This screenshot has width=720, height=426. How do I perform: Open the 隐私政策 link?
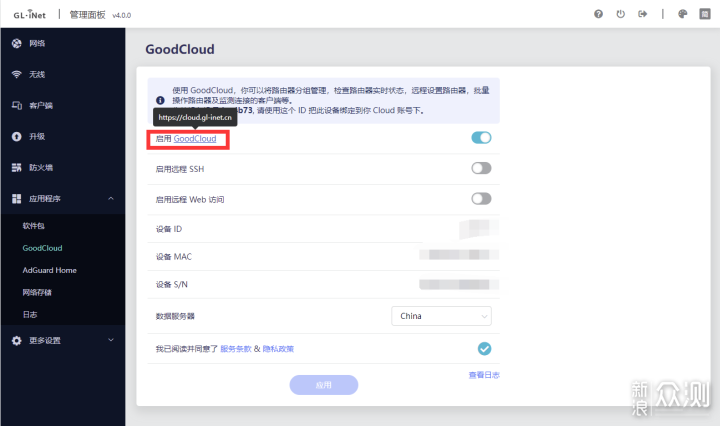(278, 349)
